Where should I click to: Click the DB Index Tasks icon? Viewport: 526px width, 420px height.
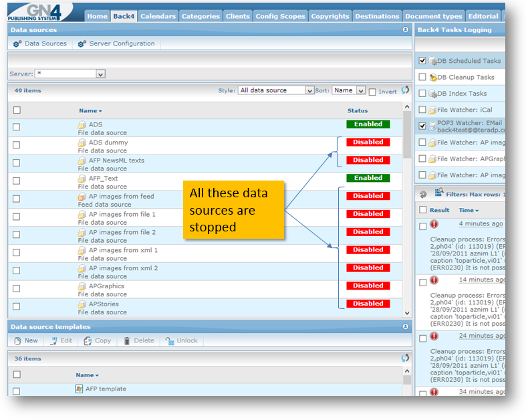pos(432,94)
